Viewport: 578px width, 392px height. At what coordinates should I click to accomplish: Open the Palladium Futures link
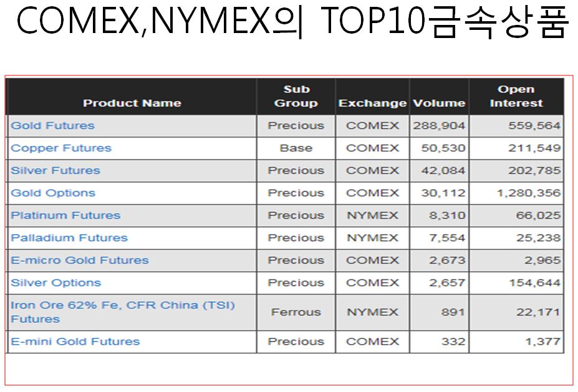[69, 238]
